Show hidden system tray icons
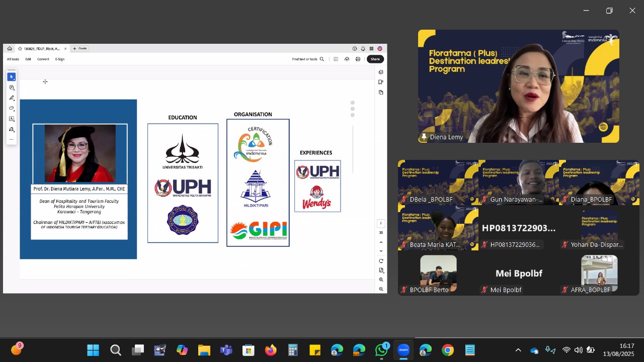 (518, 350)
